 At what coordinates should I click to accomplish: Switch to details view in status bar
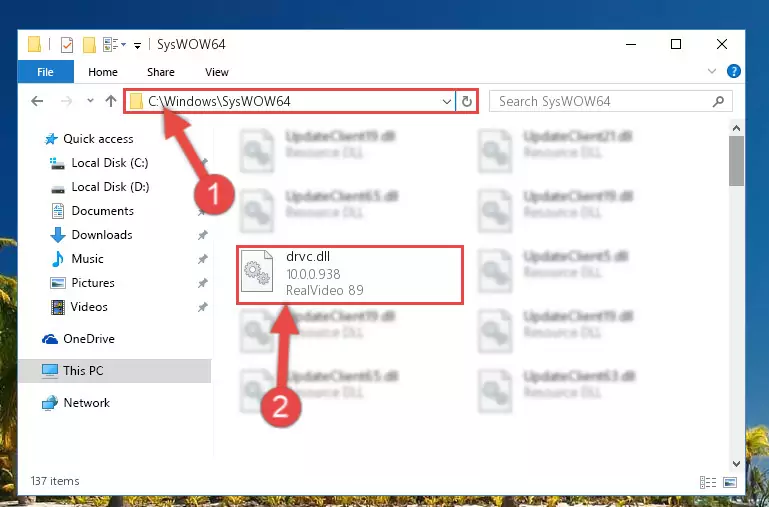pyautogui.click(x=708, y=482)
